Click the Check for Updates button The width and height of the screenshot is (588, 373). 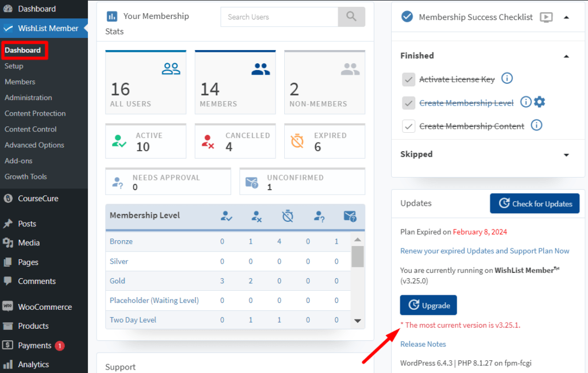[x=535, y=203]
